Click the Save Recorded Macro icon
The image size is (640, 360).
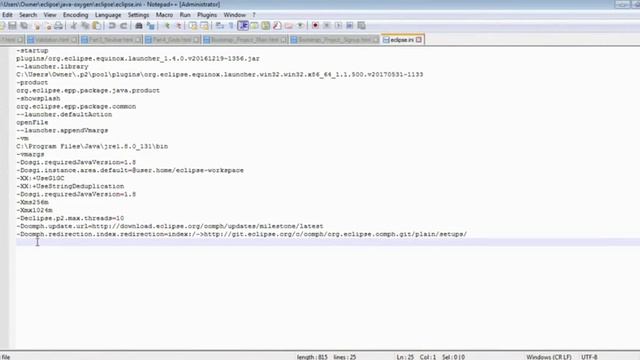[x=361, y=26]
